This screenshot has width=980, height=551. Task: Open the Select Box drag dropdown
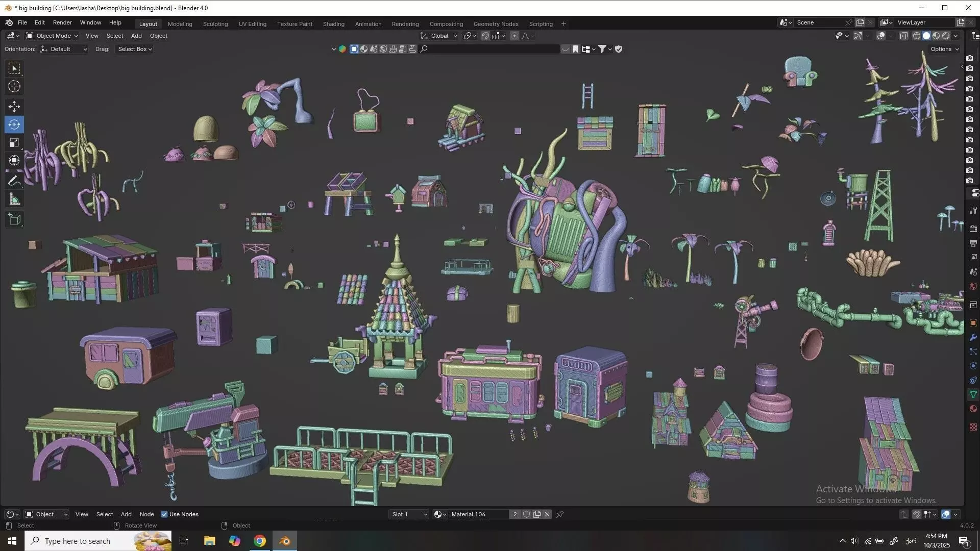pos(135,49)
